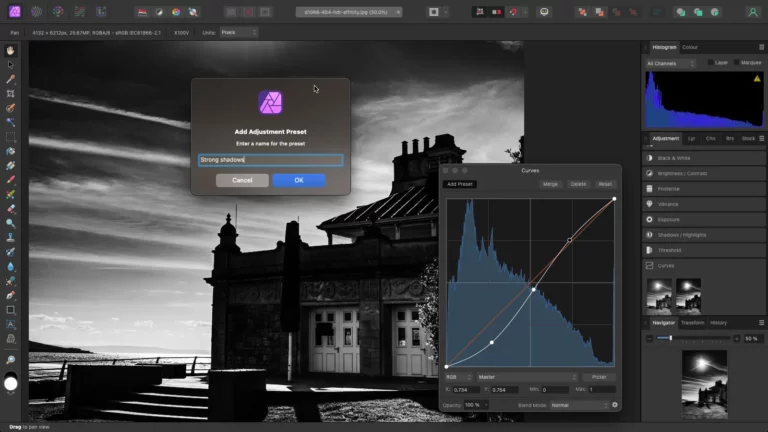Select the Crop tool
768x432 pixels.
point(10,93)
